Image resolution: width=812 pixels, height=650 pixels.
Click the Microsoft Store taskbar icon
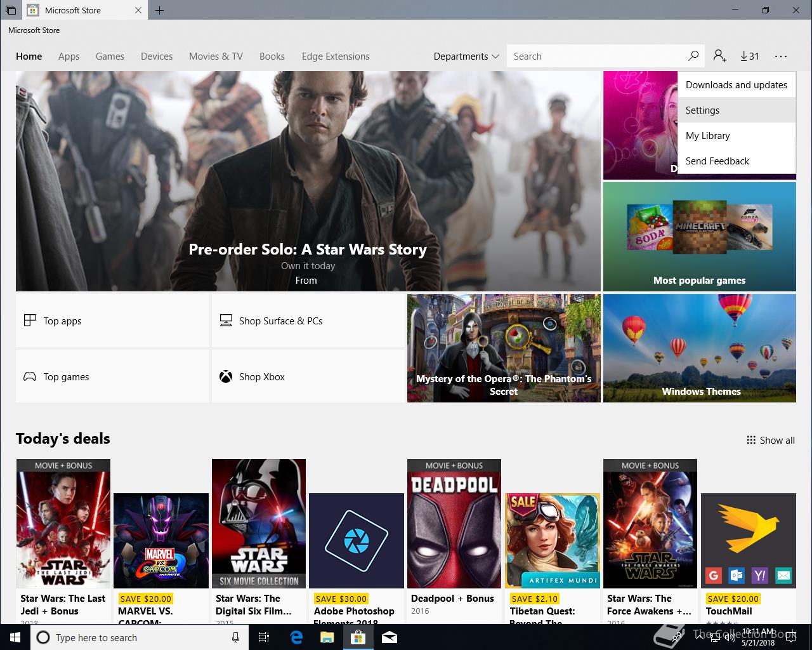point(358,637)
